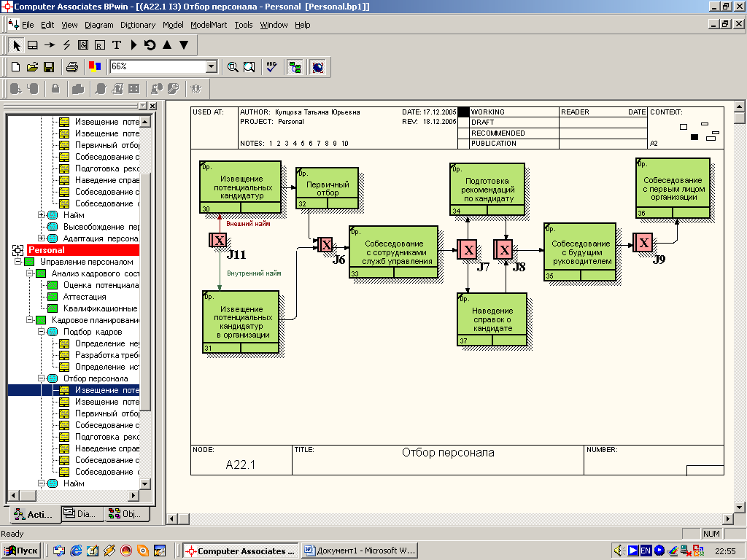Go to child diagram down triangle

pyautogui.click(x=184, y=45)
